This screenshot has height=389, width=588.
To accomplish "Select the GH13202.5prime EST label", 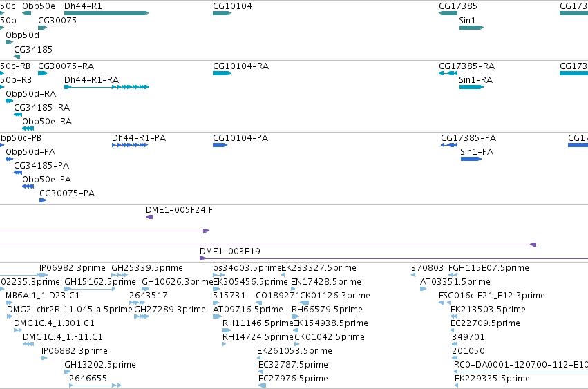I will [100, 365].
